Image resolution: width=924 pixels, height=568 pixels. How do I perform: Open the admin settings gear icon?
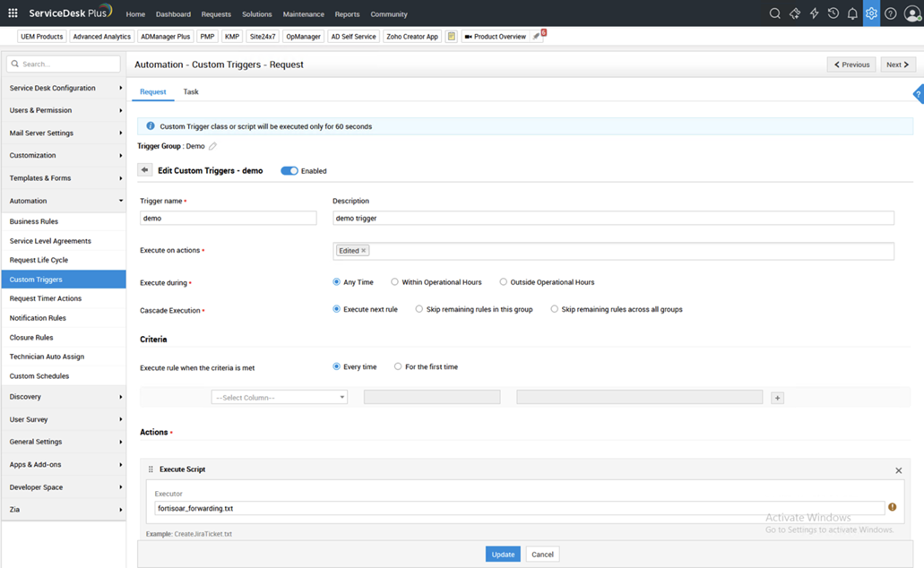click(x=871, y=13)
